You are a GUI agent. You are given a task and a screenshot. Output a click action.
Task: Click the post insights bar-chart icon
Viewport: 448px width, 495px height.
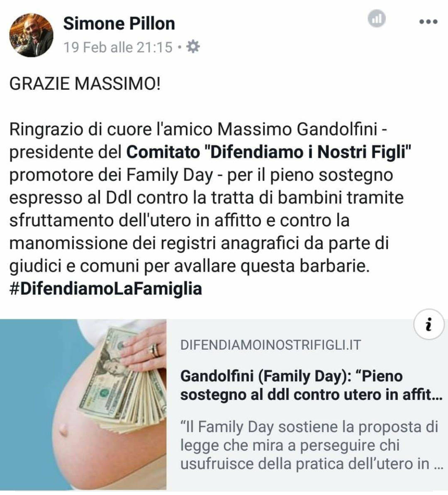pos(377,18)
